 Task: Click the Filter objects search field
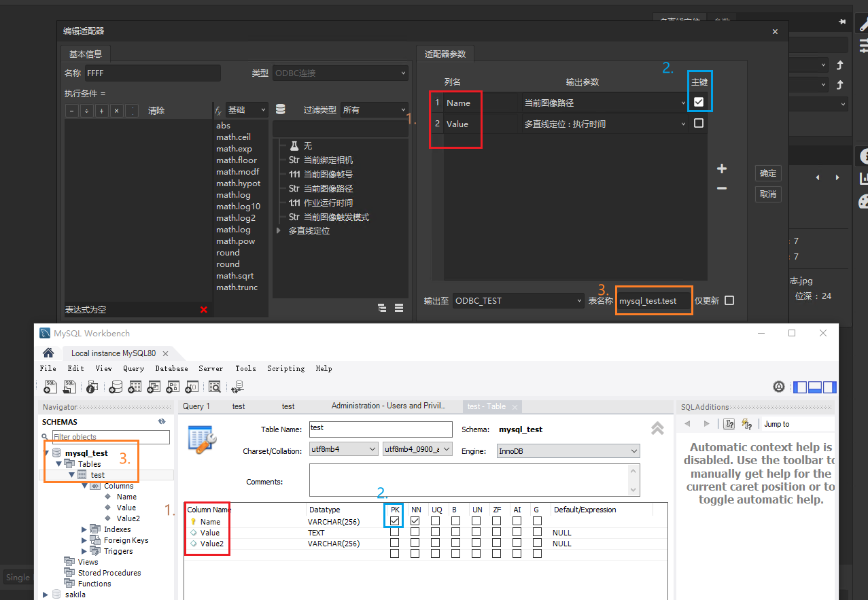(x=111, y=437)
